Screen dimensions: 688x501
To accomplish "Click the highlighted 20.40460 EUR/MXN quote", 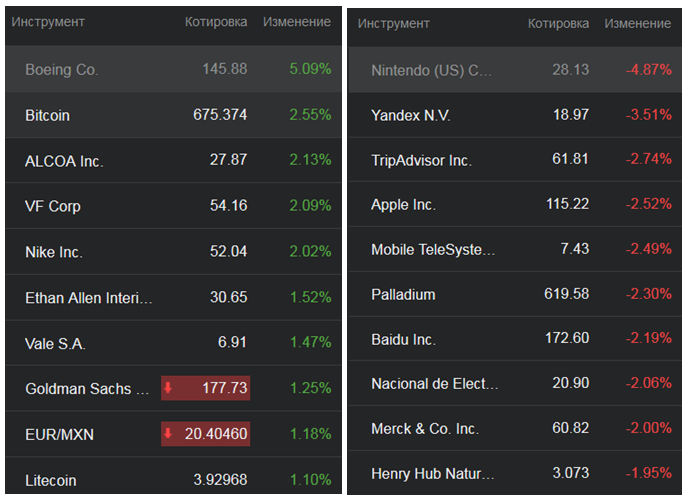I will tap(213, 434).
